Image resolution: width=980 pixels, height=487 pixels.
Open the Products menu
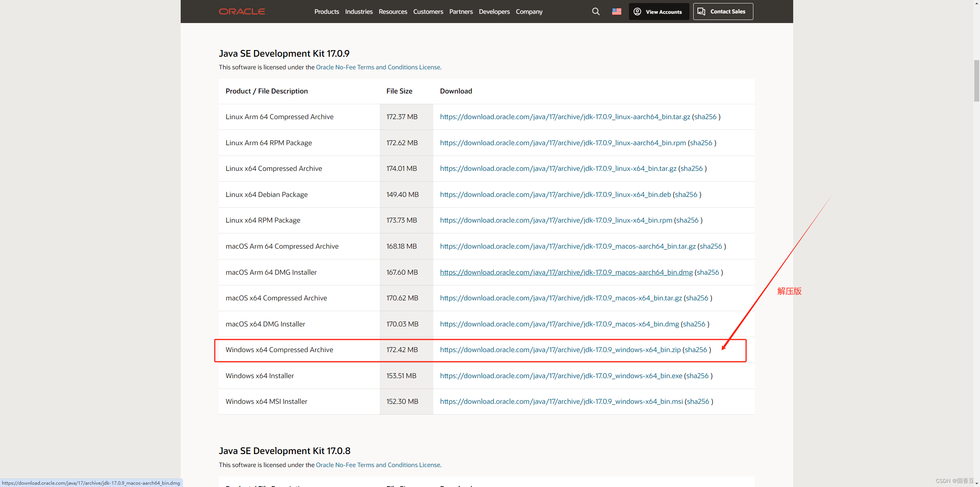pyautogui.click(x=326, y=11)
